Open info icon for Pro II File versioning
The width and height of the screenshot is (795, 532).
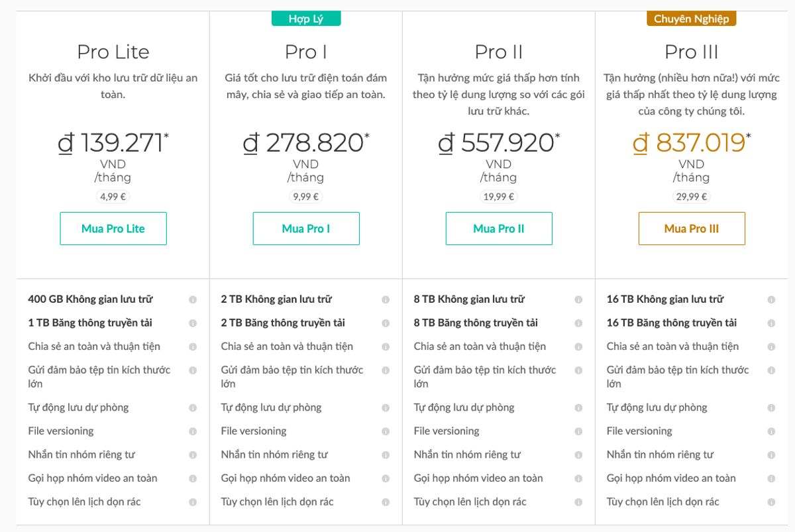tap(578, 431)
